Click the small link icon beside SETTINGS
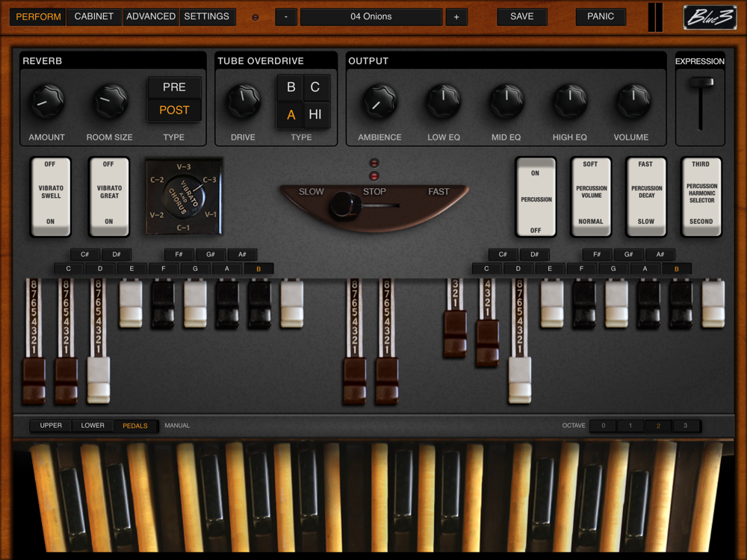The width and height of the screenshot is (747, 560). pyautogui.click(x=255, y=17)
